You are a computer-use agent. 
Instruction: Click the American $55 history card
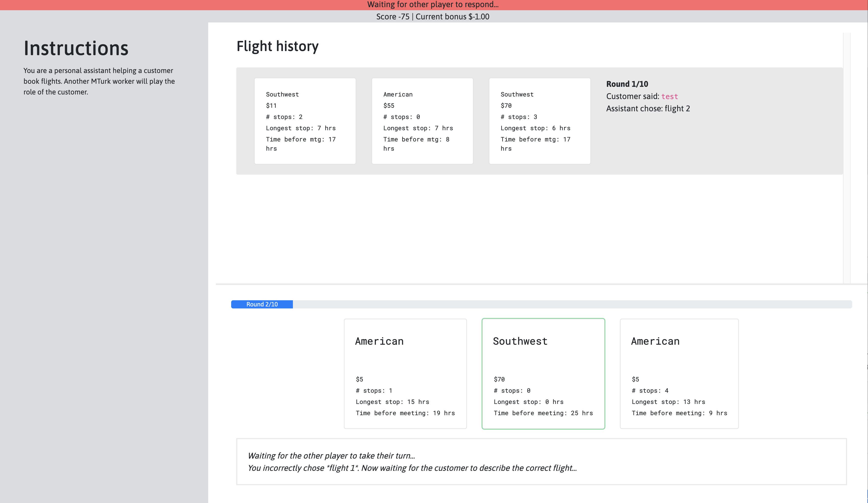pyautogui.click(x=422, y=121)
